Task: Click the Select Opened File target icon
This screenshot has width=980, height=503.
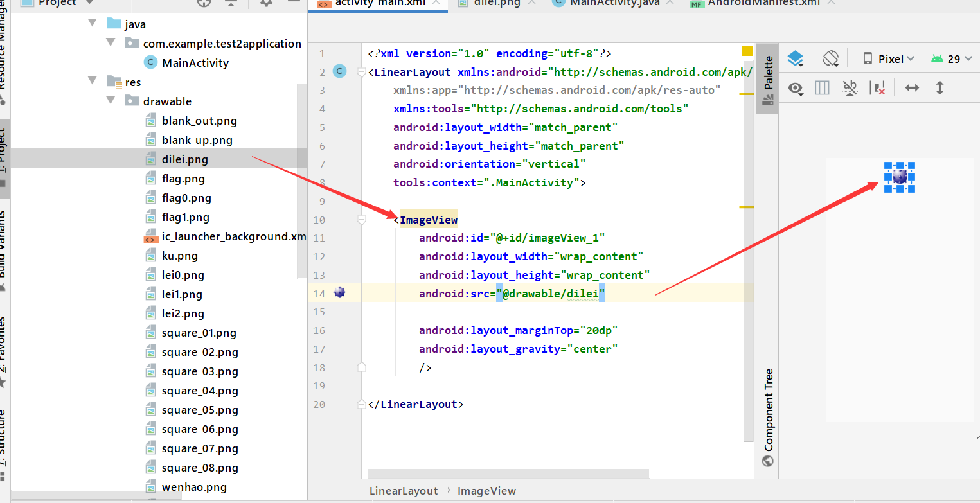Action: [204, 3]
